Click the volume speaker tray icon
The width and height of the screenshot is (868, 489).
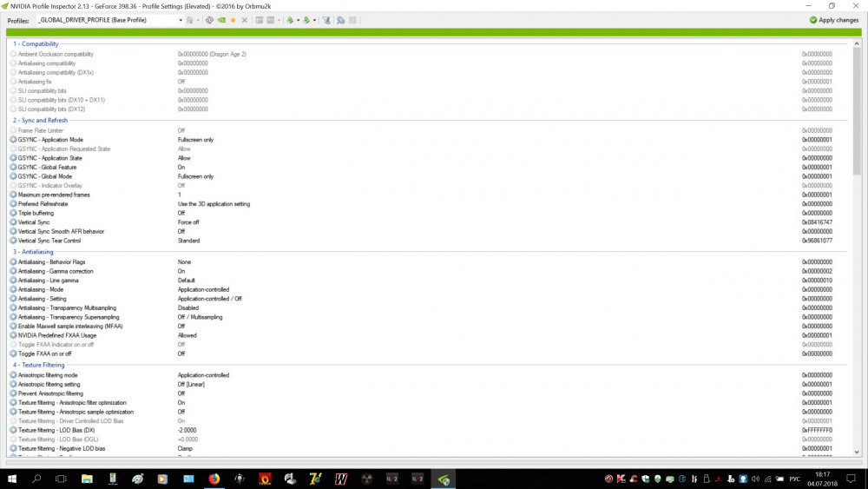(x=755, y=479)
